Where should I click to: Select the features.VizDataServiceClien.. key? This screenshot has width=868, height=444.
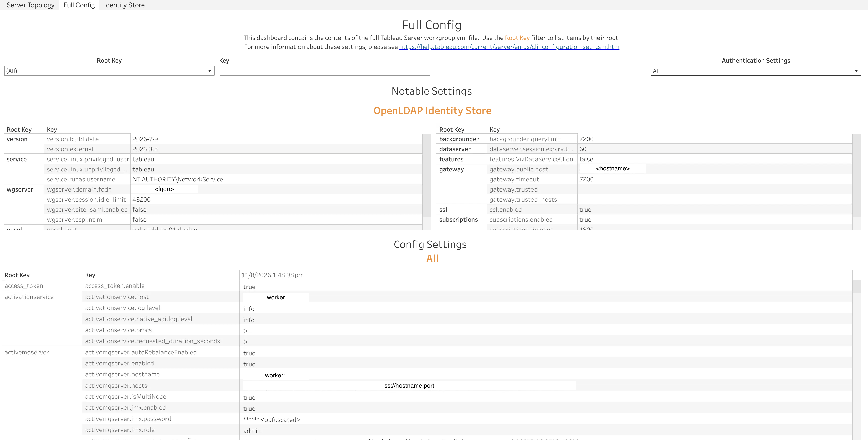[x=533, y=159]
